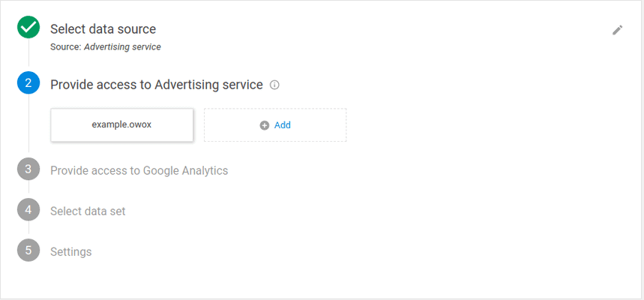Go to the Select data set step
This screenshot has width=644, height=300.
[88, 211]
